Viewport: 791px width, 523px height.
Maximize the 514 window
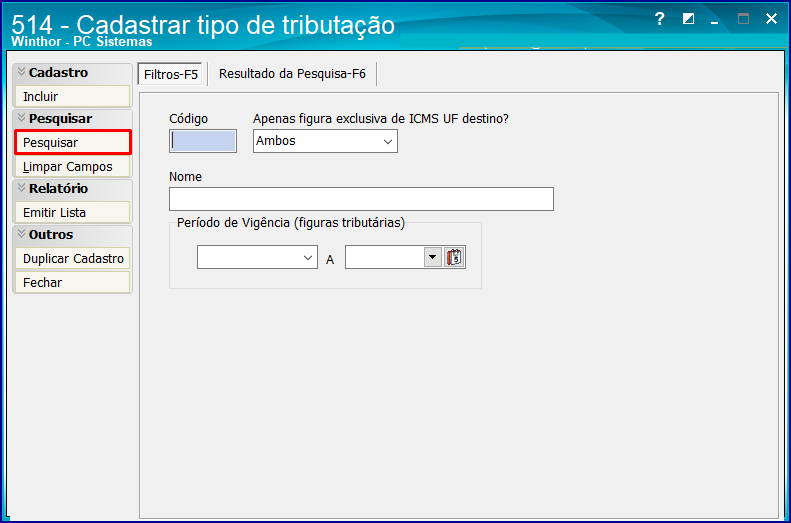(743, 19)
